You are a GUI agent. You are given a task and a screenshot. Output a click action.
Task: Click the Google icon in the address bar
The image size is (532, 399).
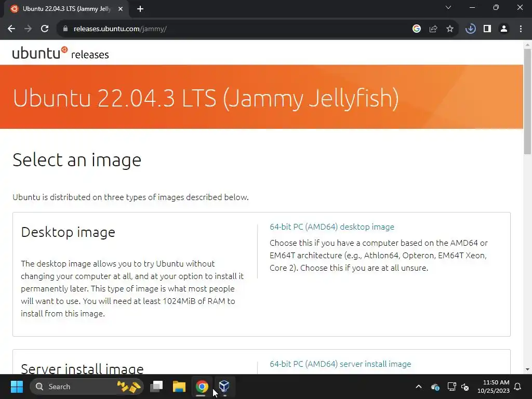(x=416, y=29)
